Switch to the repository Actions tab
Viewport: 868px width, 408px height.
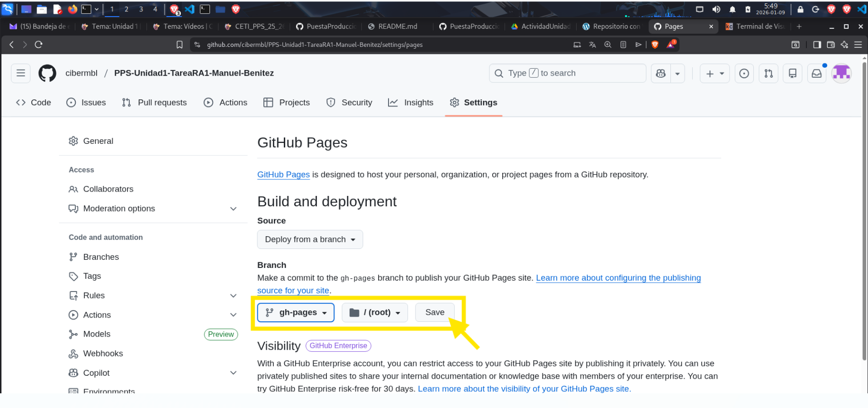coord(226,103)
